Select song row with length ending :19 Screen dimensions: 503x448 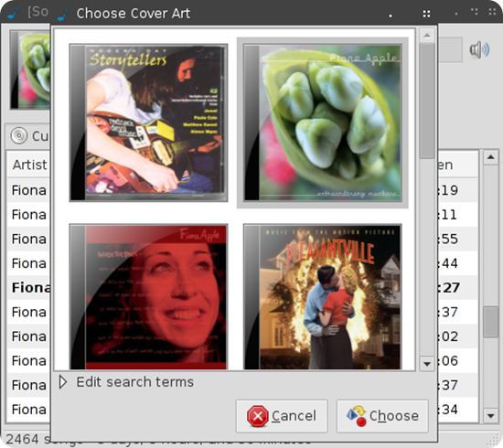[457, 190]
